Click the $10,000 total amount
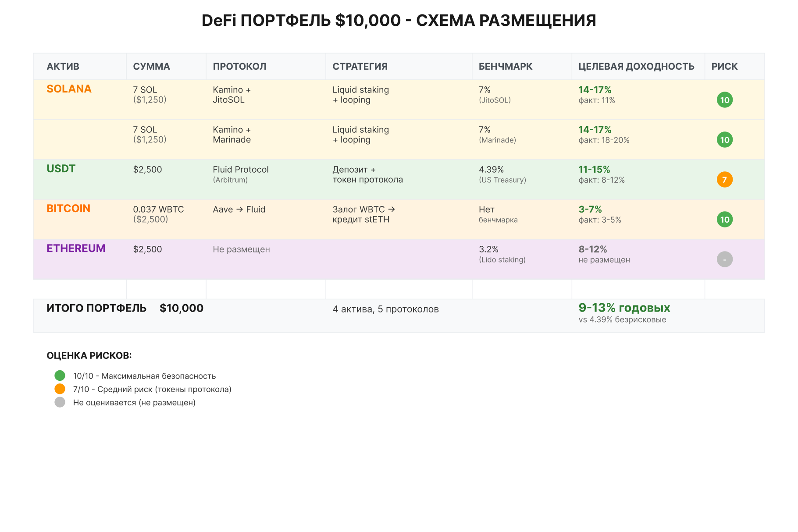The image size is (798, 532). click(x=182, y=308)
